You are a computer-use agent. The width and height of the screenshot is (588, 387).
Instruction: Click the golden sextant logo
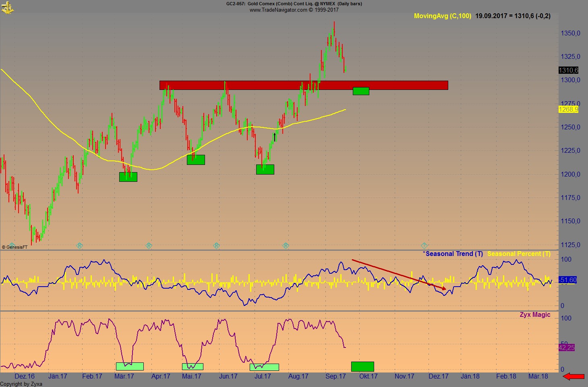pos(8,7)
